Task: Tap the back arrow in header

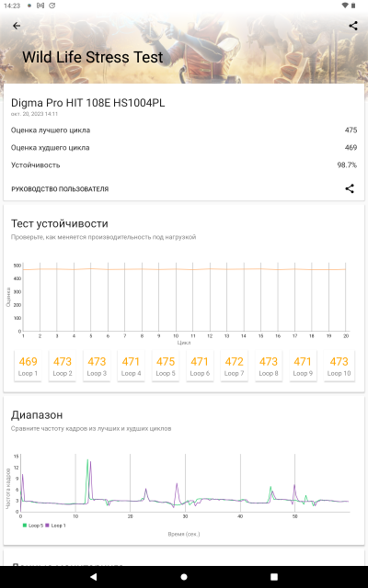Action: (17, 26)
